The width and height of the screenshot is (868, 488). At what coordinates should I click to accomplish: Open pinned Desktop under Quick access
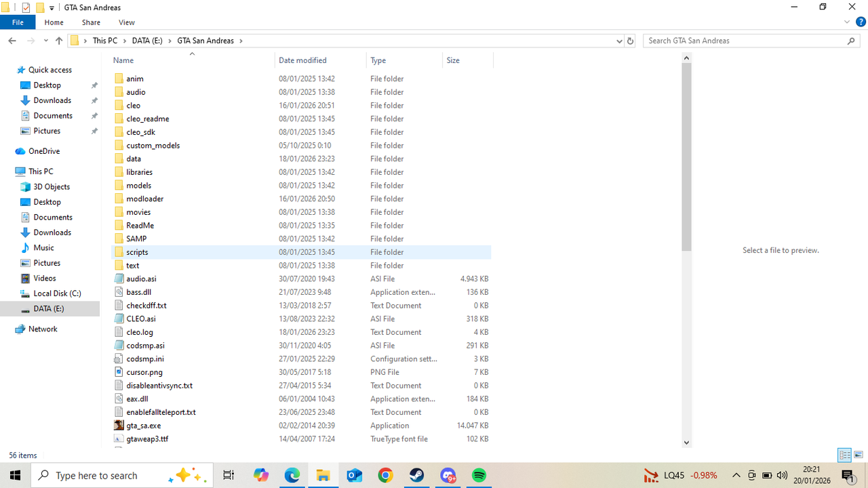click(x=47, y=85)
